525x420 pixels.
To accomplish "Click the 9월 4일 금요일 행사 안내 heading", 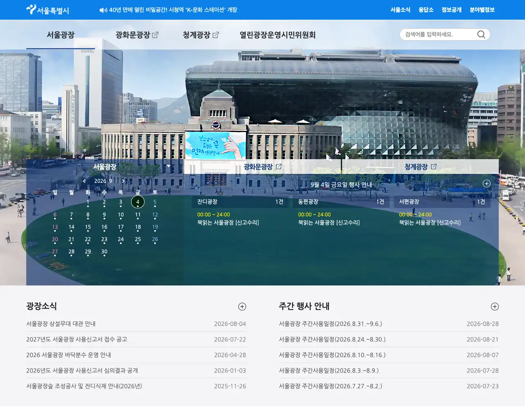I will click(341, 185).
